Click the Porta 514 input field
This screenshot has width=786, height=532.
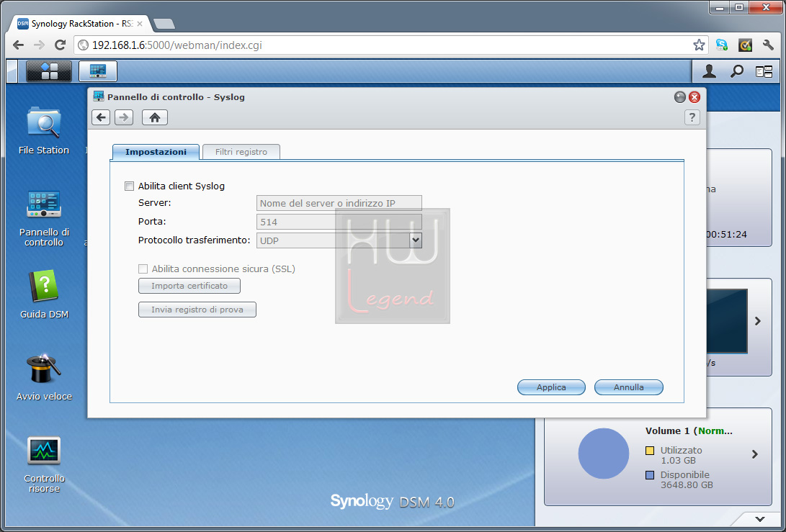pos(339,222)
